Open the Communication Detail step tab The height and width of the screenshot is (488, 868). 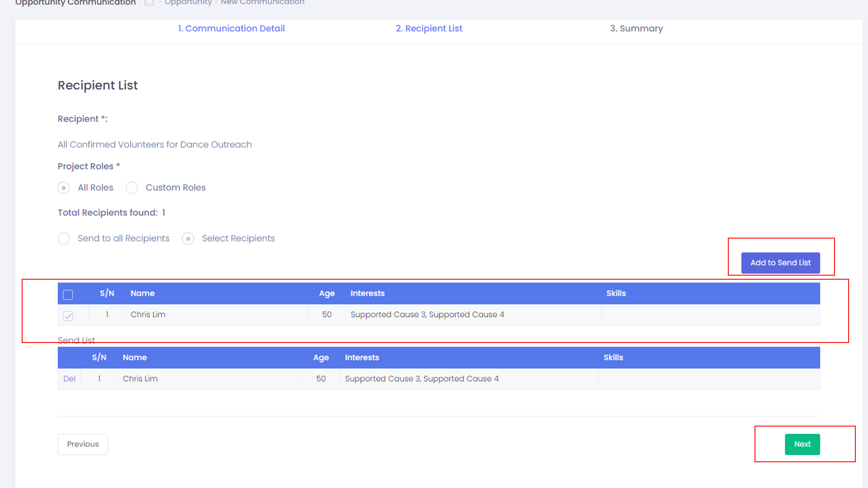[231, 28]
